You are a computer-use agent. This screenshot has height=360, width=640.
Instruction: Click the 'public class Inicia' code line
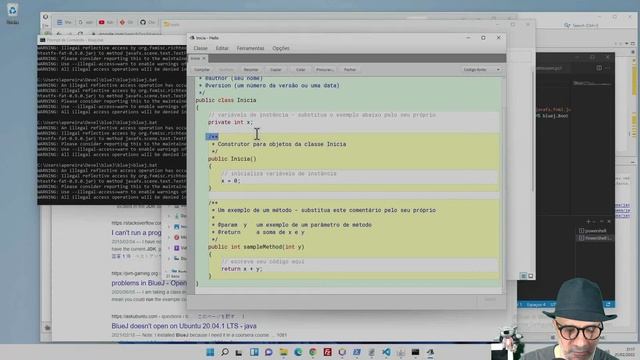click(226, 100)
